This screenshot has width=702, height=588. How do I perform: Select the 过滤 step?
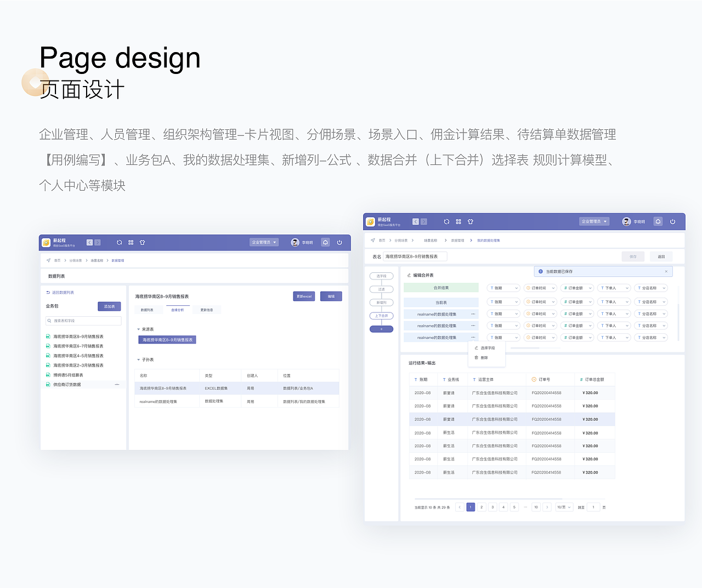pos(382,289)
